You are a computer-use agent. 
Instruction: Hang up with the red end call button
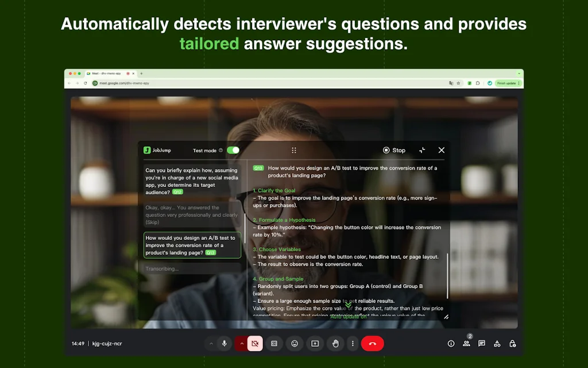pyautogui.click(x=372, y=343)
